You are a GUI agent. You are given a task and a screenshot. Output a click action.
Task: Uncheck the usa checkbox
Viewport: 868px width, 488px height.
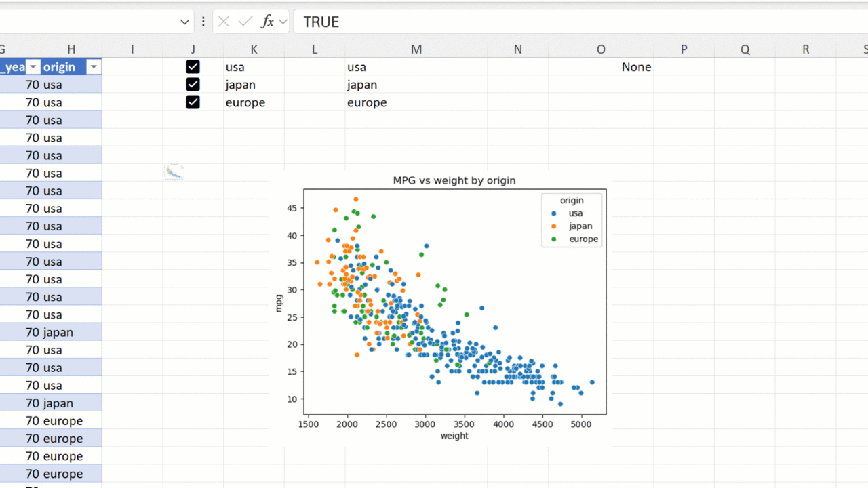[193, 67]
